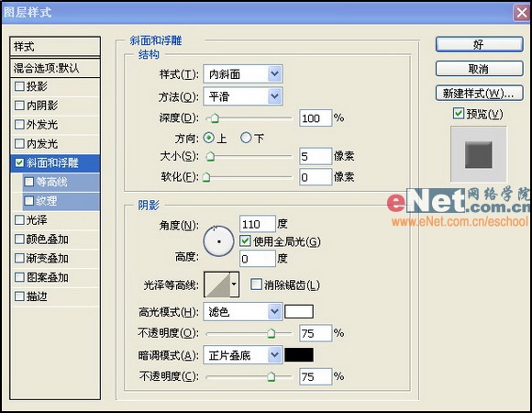The width and height of the screenshot is (532, 413).
Task: Select the 下 direction radio button
Action: (246, 138)
